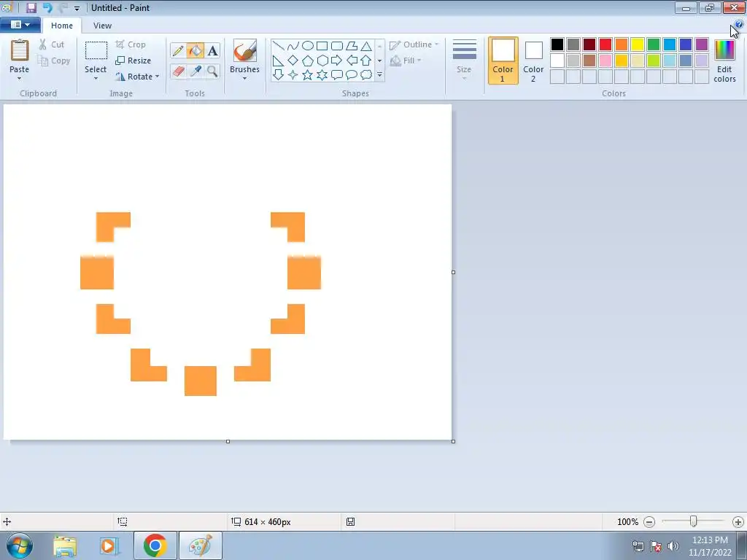This screenshot has height=560, width=747.
Task: Choose the Rounded rectangular callout shape
Action: 337,75
